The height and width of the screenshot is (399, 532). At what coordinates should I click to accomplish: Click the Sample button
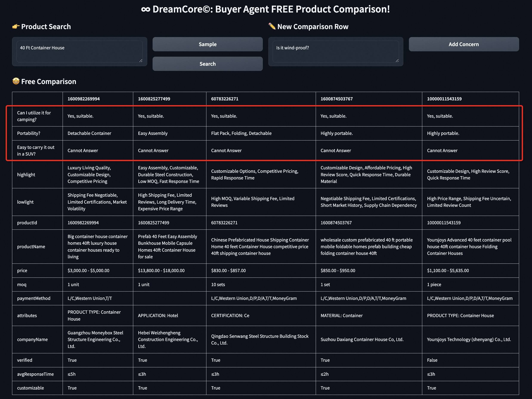pos(207,44)
